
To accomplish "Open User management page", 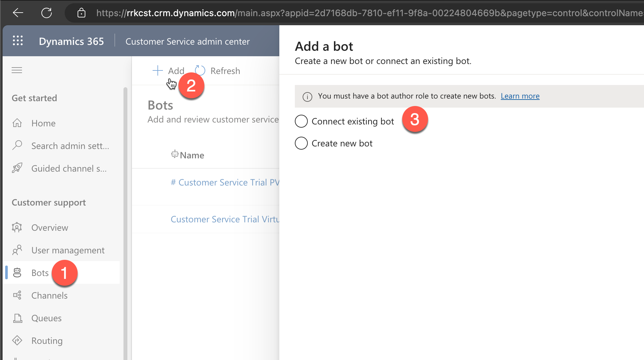I will tap(68, 250).
